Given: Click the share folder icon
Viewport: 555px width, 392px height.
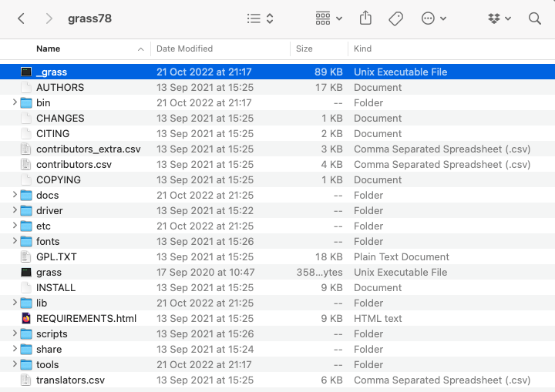Looking at the screenshot, I should click(x=26, y=350).
